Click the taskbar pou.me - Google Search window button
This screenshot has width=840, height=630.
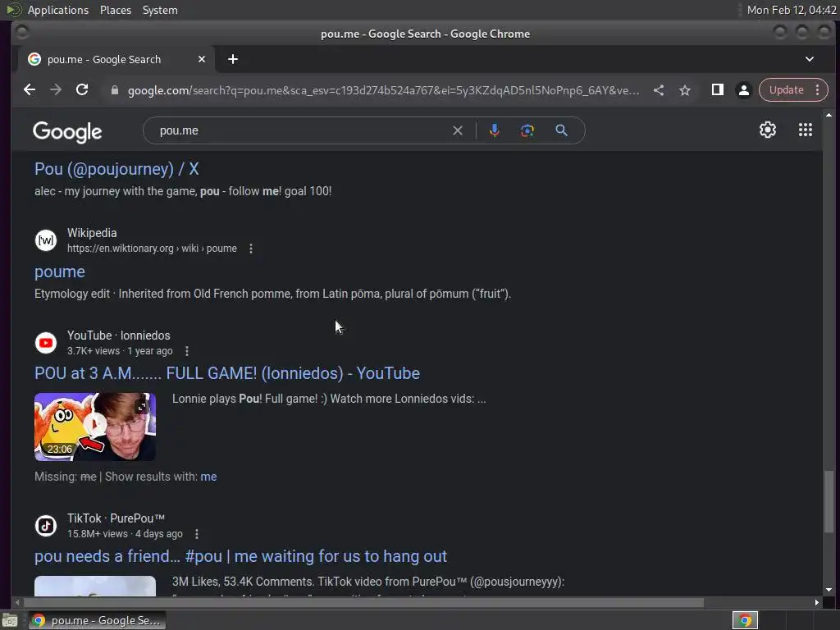(x=98, y=620)
